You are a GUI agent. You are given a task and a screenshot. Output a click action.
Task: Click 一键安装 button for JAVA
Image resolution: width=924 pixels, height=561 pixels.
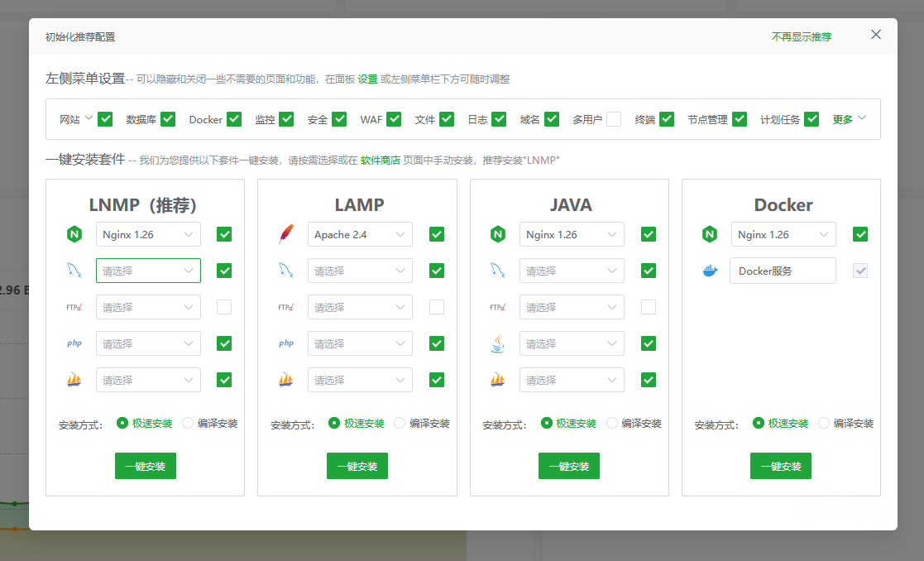tap(569, 466)
